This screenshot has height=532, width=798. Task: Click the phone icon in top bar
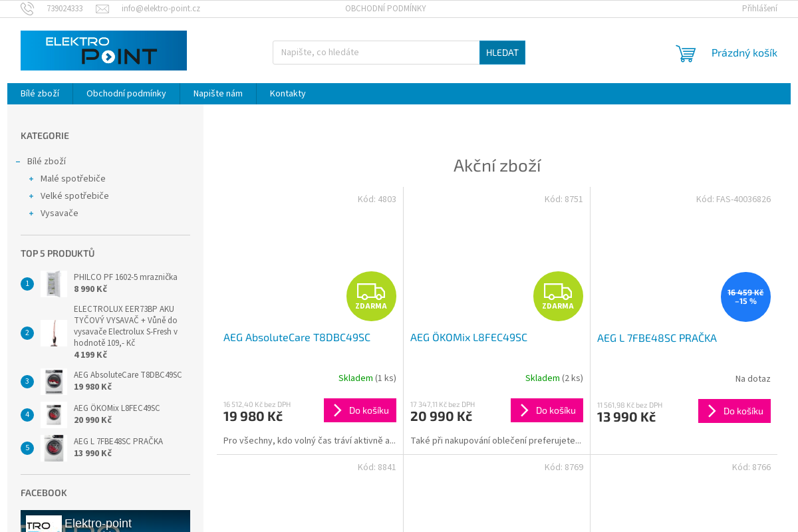[27, 9]
